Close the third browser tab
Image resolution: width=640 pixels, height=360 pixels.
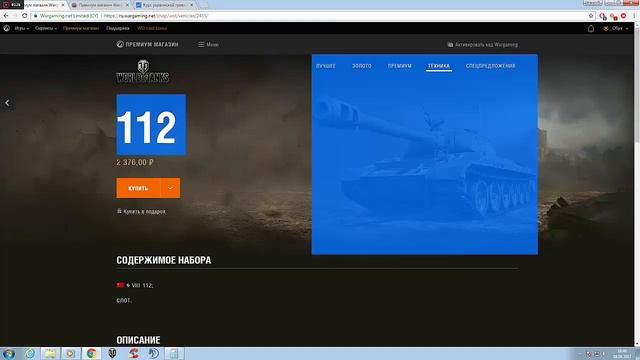[x=191, y=5]
